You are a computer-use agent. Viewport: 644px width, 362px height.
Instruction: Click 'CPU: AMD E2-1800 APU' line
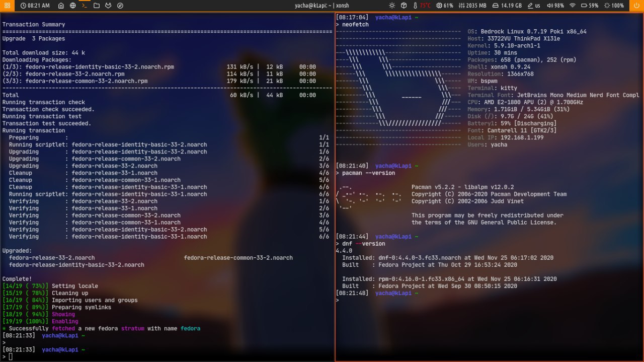click(x=525, y=102)
